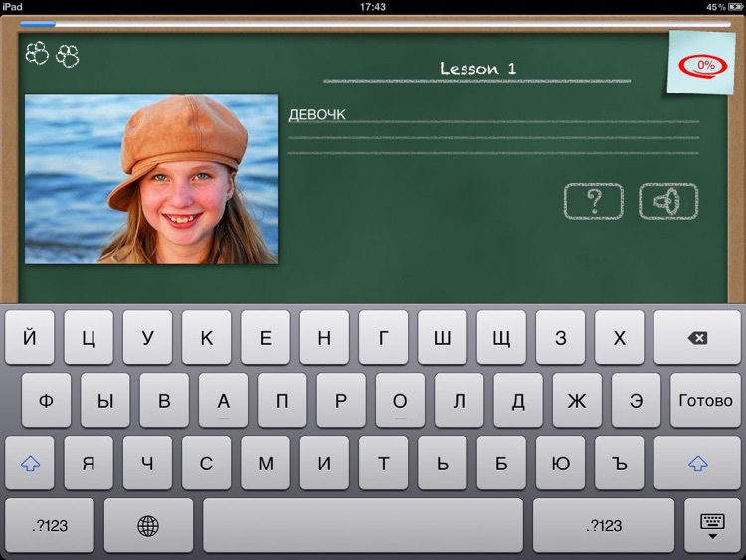Tap the left .?123 key
746x560 pixels.
point(50,526)
